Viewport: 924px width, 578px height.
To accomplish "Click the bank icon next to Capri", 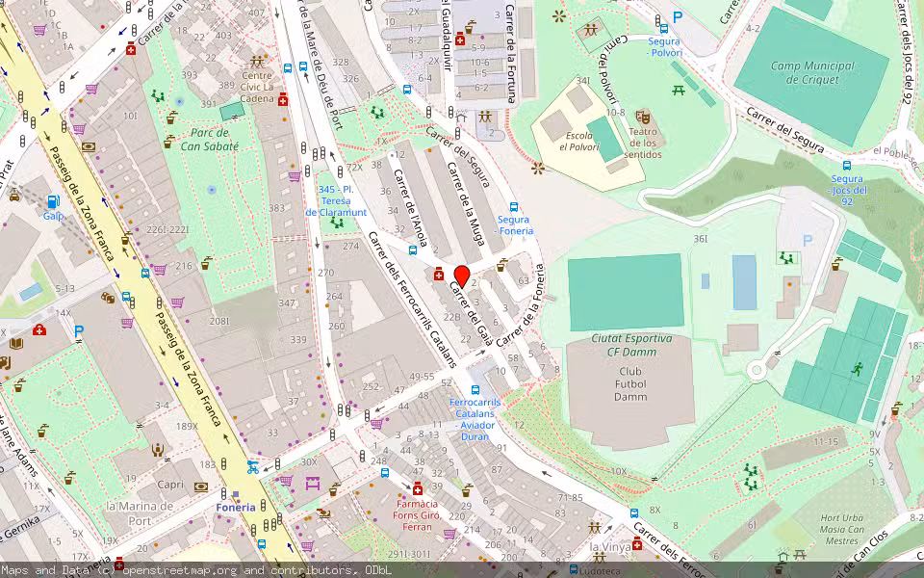I will (x=201, y=487).
